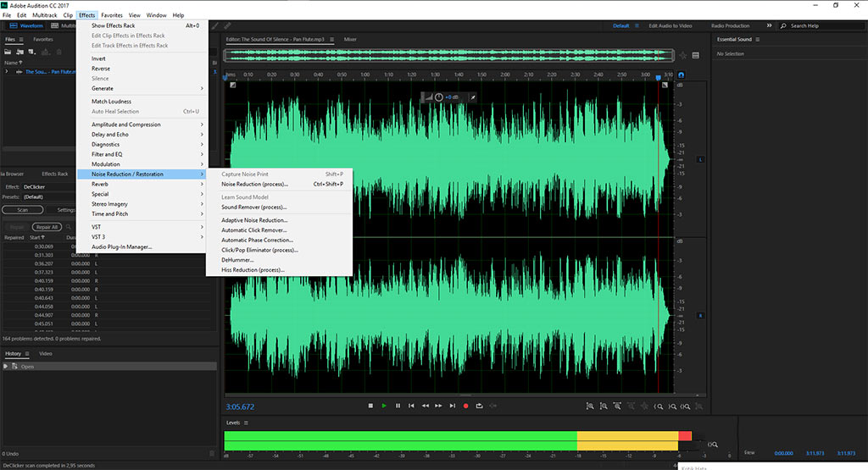Viewport: 868px width, 470px height.
Task: Click the rightmost active zoom magnifier icon with brackets
Action: coord(685,406)
